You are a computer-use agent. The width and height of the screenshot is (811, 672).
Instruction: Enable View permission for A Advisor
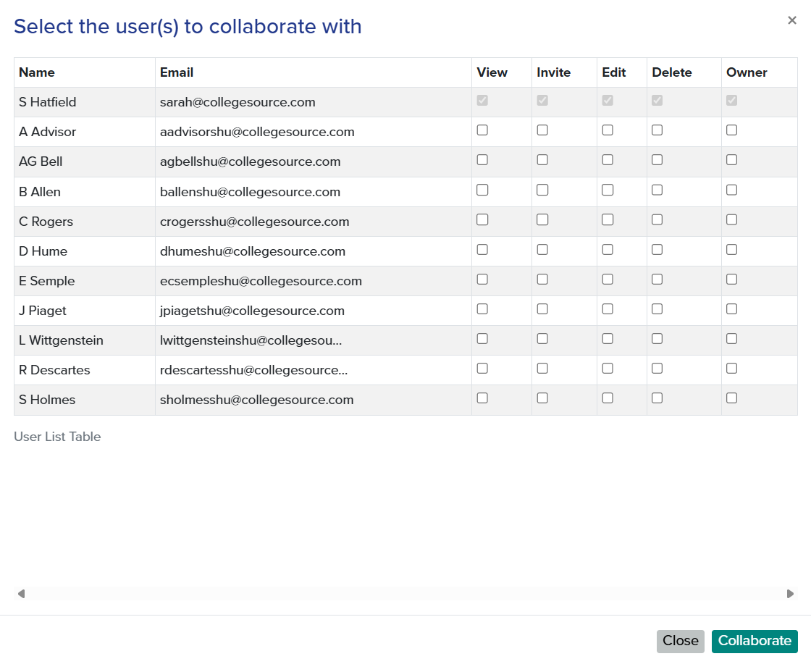tap(482, 130)
